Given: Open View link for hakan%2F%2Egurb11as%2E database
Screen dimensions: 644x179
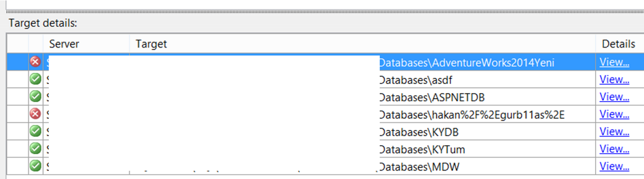Looking at the screenshot, I should [614, 115].
